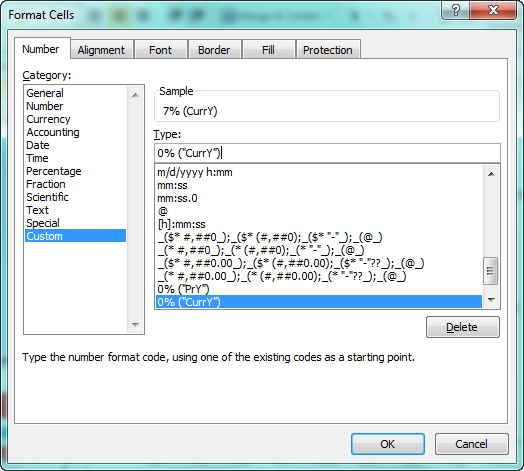Choose the Currency category
The image size is (524, 471).
[48, 119]
